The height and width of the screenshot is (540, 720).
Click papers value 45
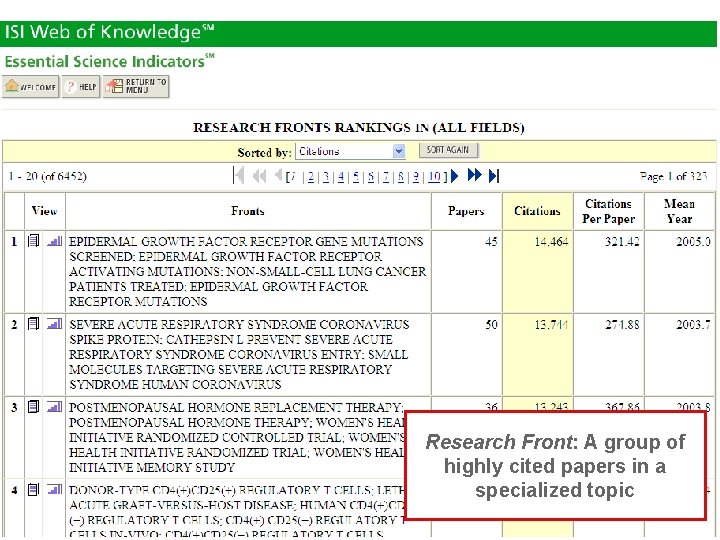(x=491, y=242)
